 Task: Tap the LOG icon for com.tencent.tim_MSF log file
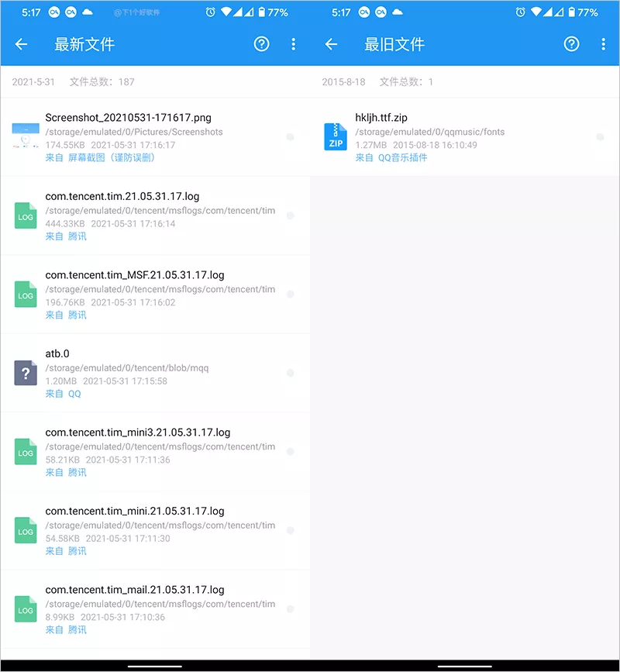(x=25, y=295)
